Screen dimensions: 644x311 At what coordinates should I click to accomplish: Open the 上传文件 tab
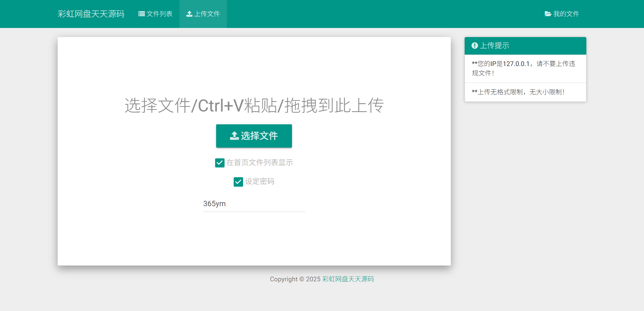click(203, 13)
